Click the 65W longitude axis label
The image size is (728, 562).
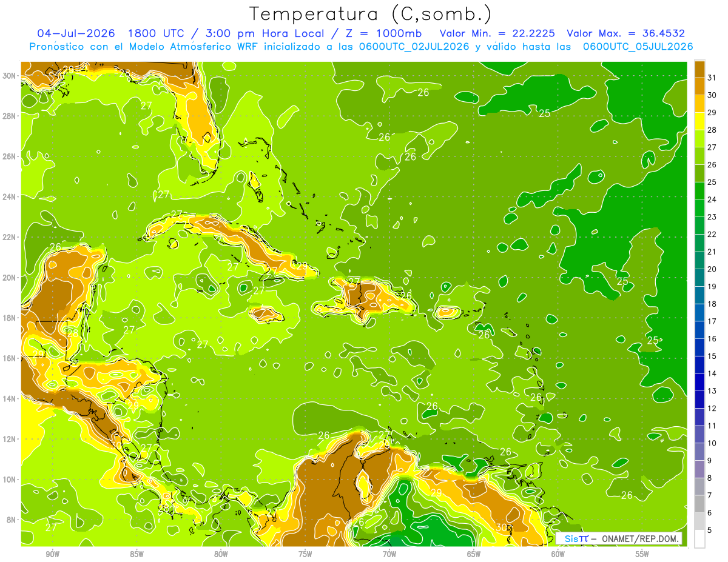click(x=474, y=554)
